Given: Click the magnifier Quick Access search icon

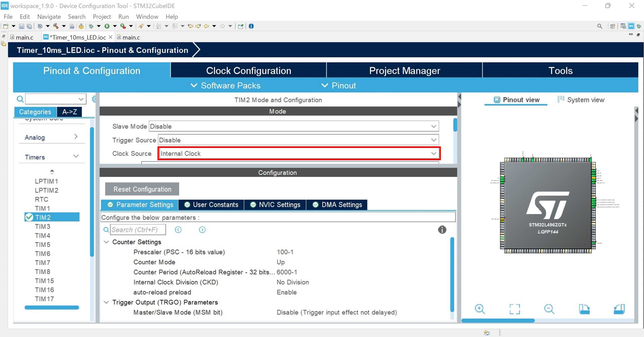Looking at the screenshot, I should click(x=600, y=26).
